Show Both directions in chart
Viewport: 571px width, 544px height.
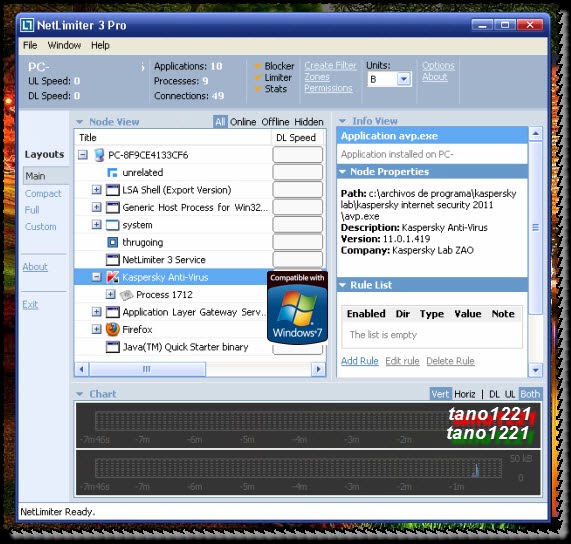point(530,394)
